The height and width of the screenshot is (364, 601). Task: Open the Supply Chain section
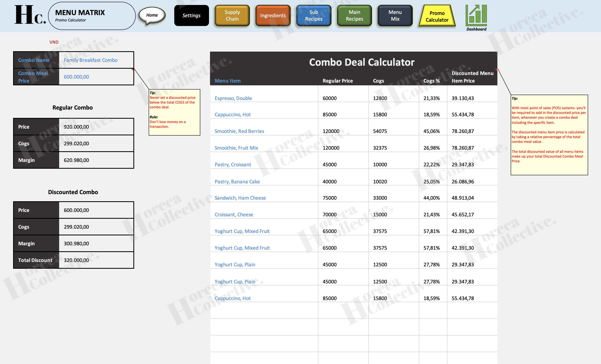232,15
